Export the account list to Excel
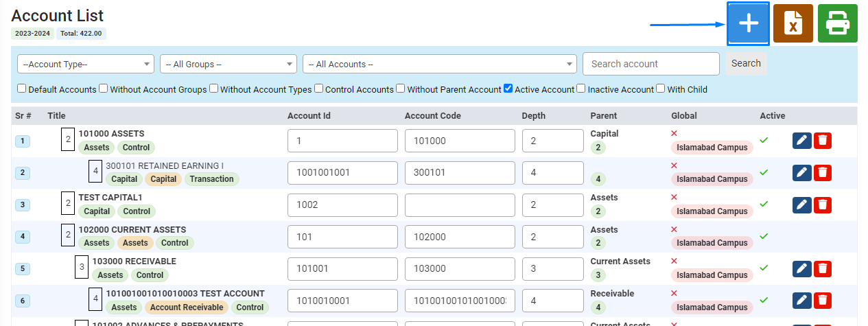Viewport: 868px width, 326px height. tap(793, 24)
